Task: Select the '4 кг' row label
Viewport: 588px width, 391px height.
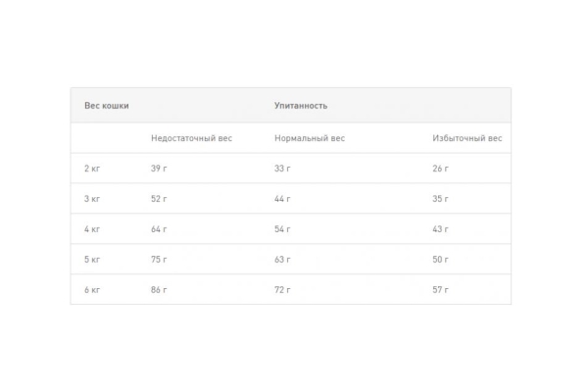Action: point(92,229)
